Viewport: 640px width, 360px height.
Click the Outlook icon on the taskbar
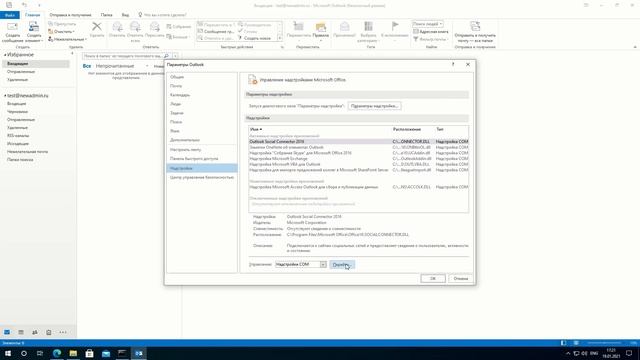139,353
